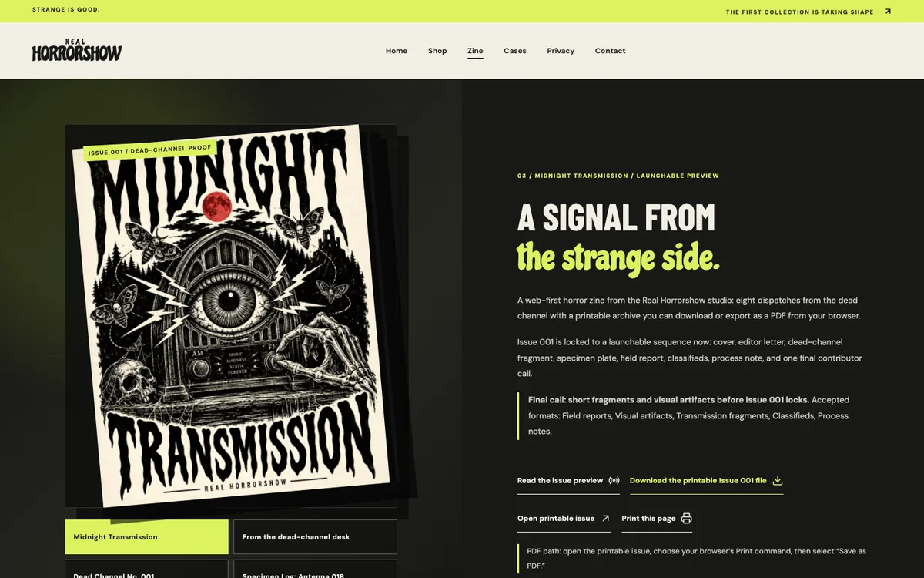
Task: Click the 'Strange is good.' banner text
Action: [x=66, y=10]
